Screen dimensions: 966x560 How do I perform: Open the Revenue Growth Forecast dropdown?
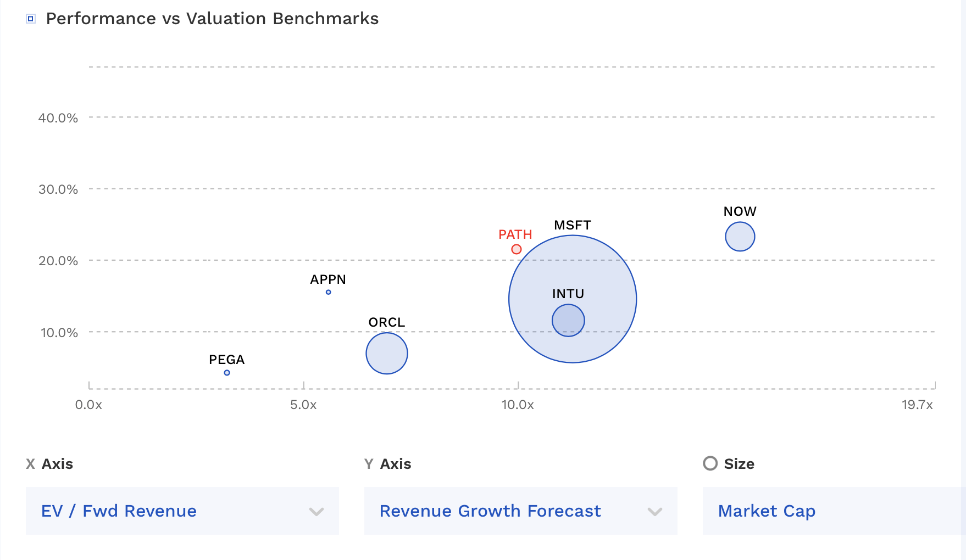[x=520, y=511]
